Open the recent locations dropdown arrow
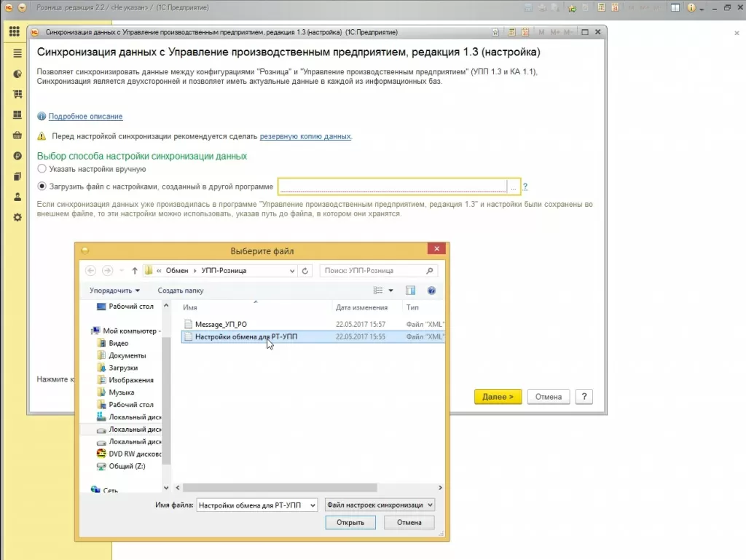 pos(122,270)
